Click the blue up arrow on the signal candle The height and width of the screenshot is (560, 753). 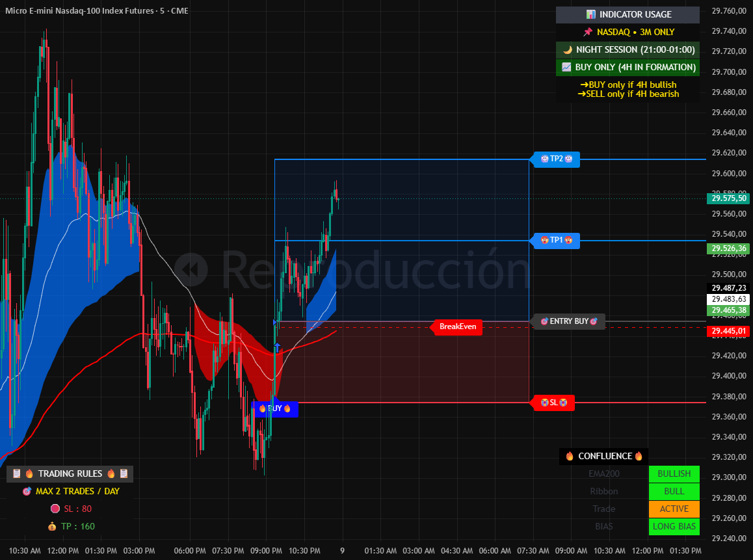coord(277,347)
